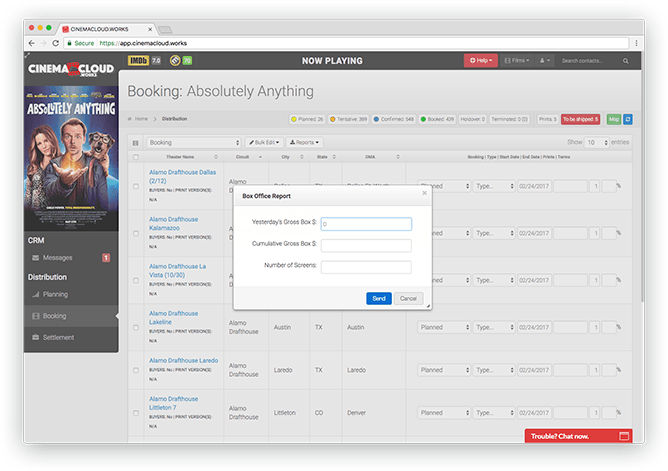
Task: Click the Cinema Cloud Works logo
Action: pos(71,65)
